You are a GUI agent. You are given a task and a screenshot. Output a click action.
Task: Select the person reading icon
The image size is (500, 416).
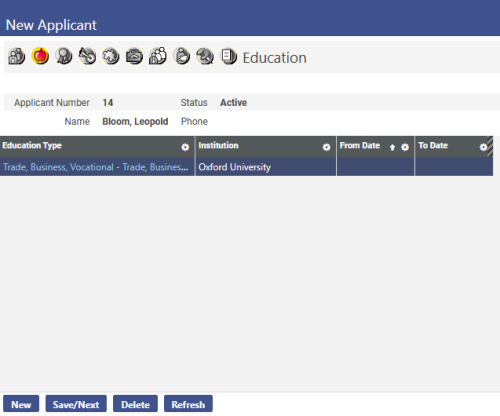tap(182, 56)
